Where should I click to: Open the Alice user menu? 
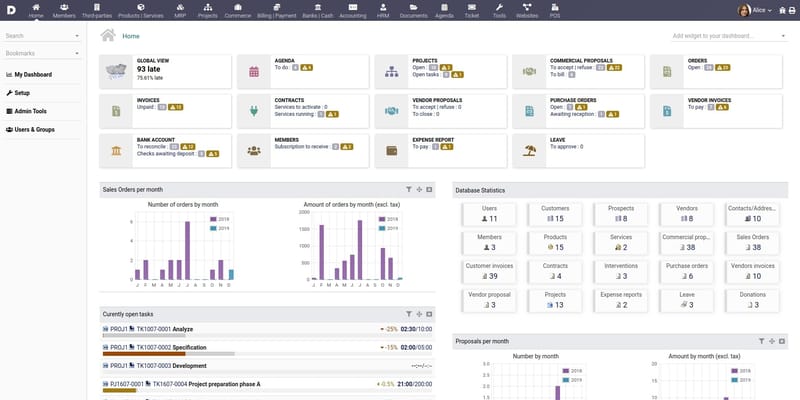[x=762, y=10]
